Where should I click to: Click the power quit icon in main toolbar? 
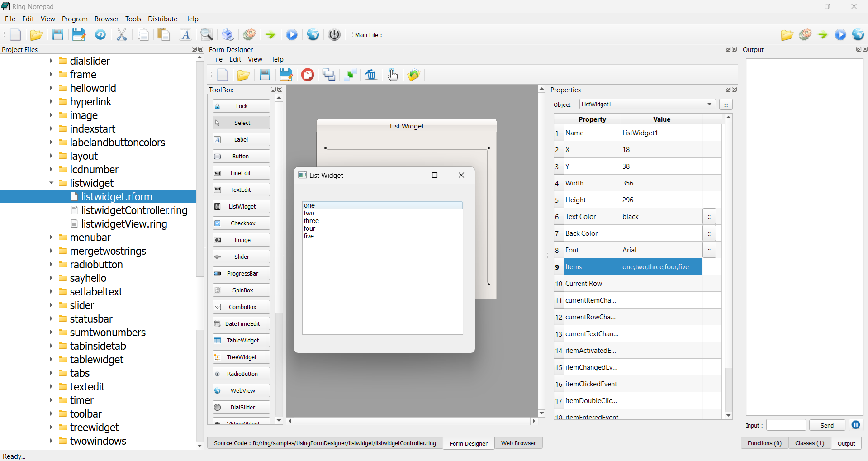pos(334,35)
